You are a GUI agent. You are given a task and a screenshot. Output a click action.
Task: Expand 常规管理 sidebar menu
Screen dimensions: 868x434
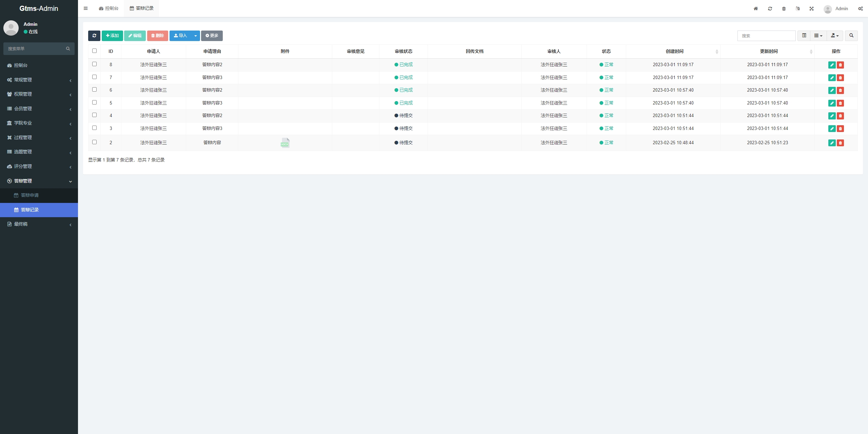tap(39, 80)
